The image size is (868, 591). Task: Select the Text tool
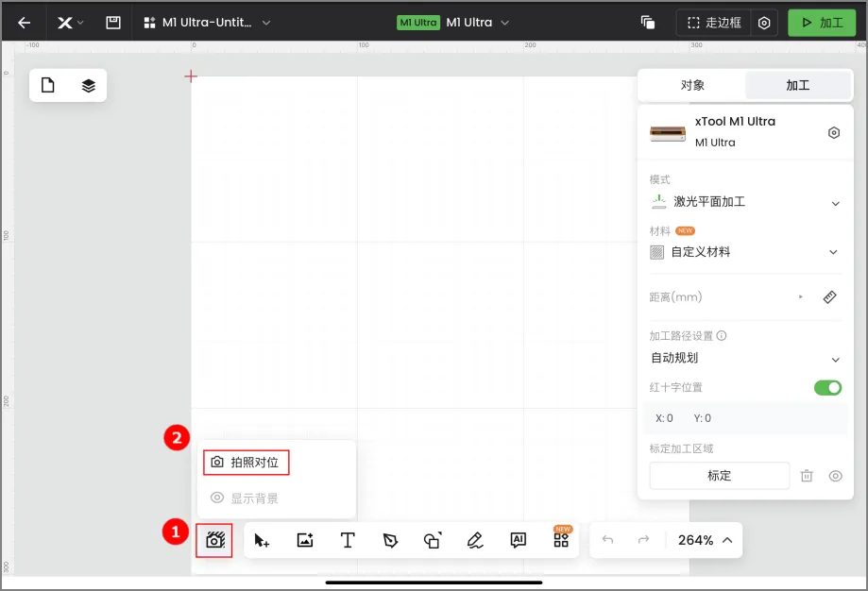tap(348, 540)
